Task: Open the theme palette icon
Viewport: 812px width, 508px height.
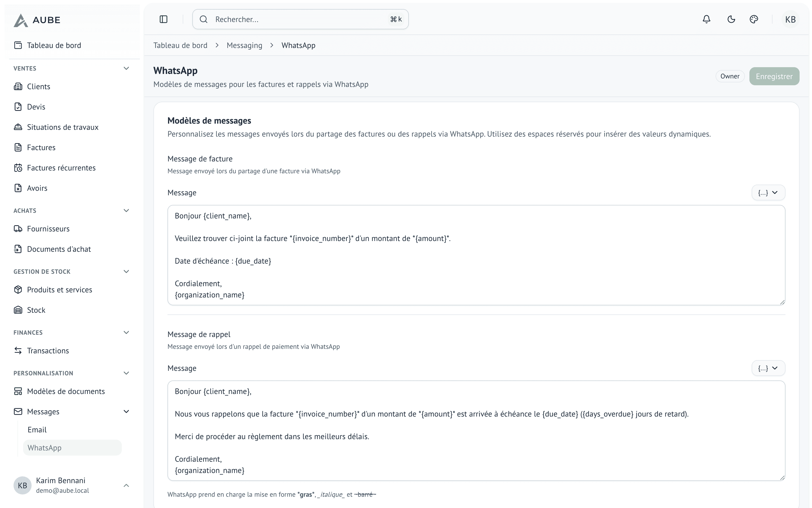Action: [x=754, y=19]
